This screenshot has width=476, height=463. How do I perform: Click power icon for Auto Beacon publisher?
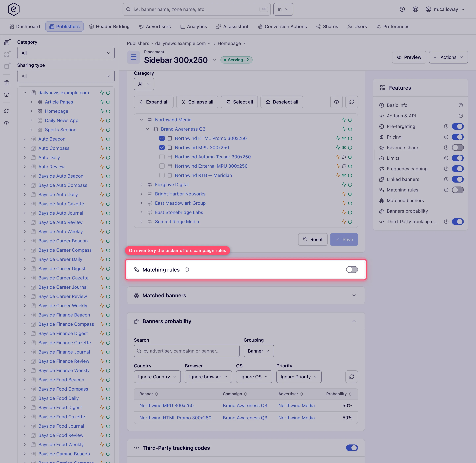[x=108, y=139]
